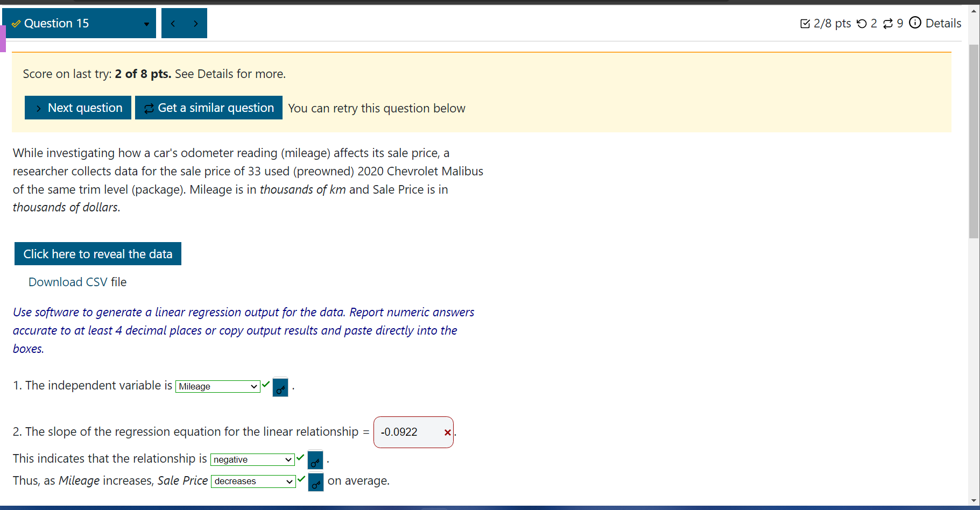Image resolution: width=980 pixels, height=510 pixels.
Task: Open the dropdown currently set to decreases
Action: point(252,481)
